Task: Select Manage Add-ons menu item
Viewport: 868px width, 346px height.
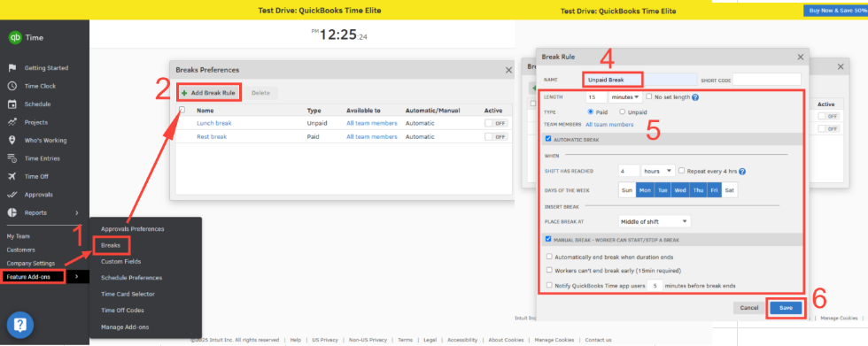Action: click(x=125, y=327)
